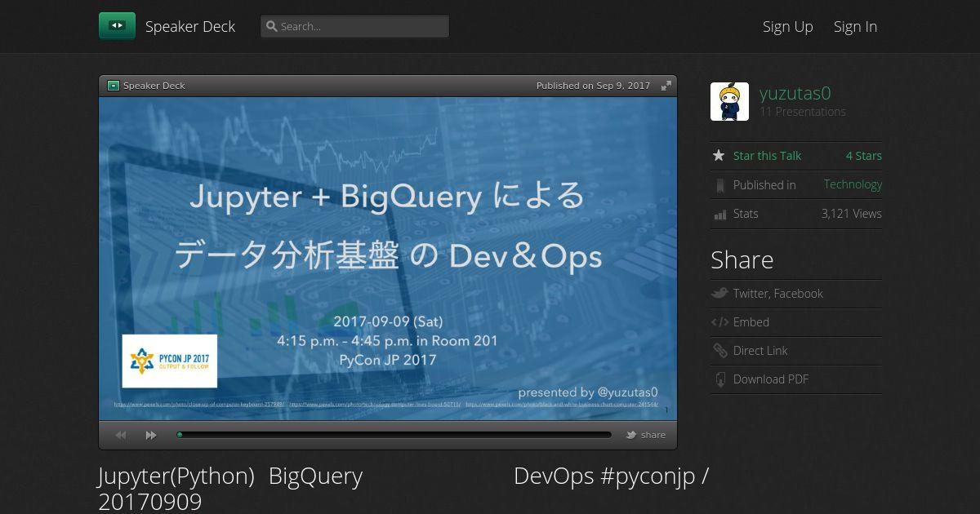
Task: Click the slide progress bar
Action: pos(394,435)
